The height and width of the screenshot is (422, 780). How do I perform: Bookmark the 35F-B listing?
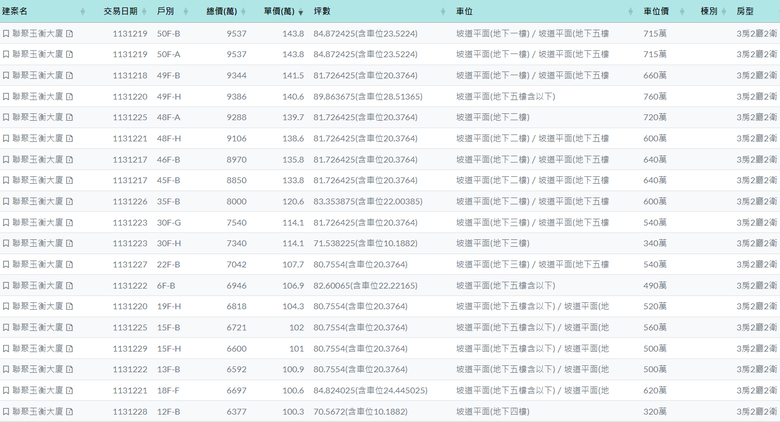(x=6, y=202)
